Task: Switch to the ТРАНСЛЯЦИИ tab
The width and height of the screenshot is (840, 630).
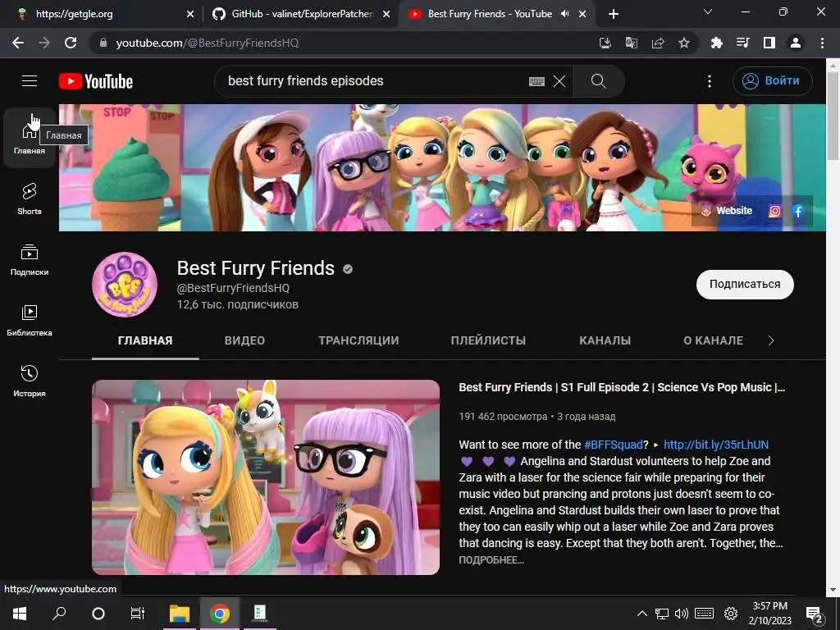Action: [358, 340]
